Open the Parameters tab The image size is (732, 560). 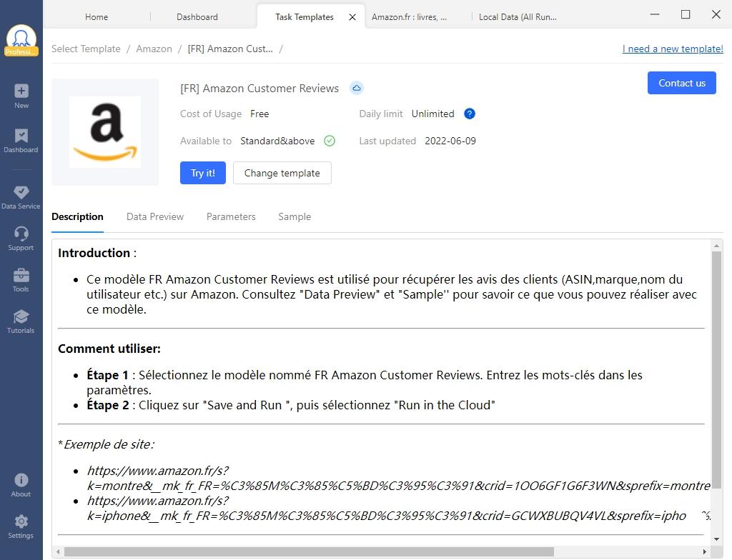(231, 216)
